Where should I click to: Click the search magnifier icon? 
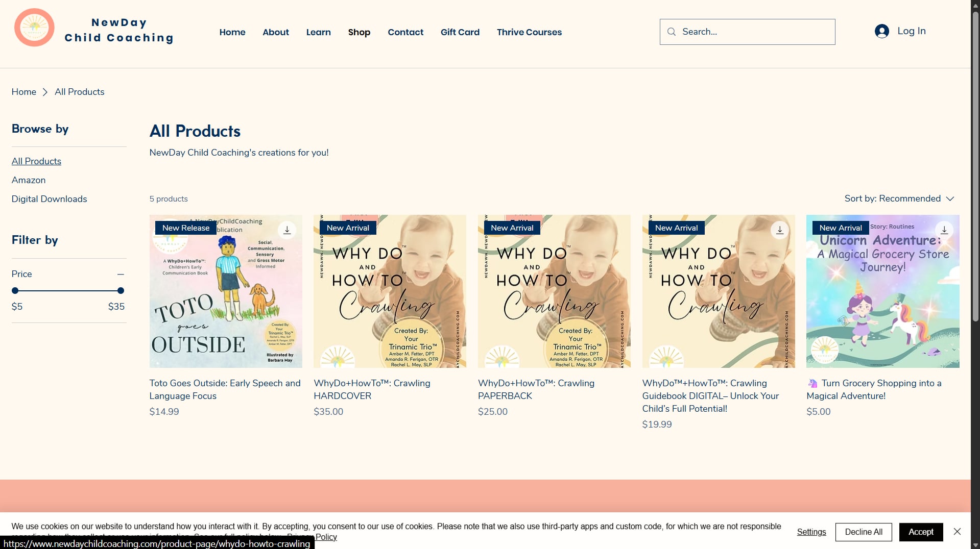click(x=672, y=32)
